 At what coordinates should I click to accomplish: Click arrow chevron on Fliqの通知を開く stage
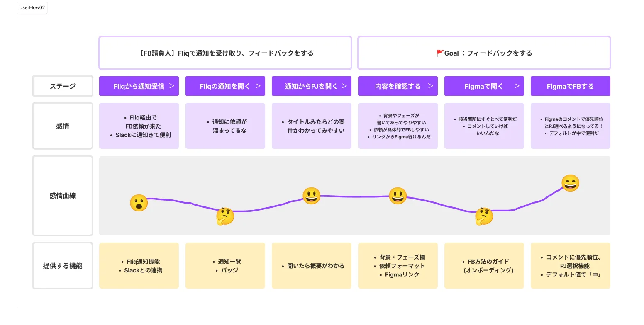click(258, 86)
